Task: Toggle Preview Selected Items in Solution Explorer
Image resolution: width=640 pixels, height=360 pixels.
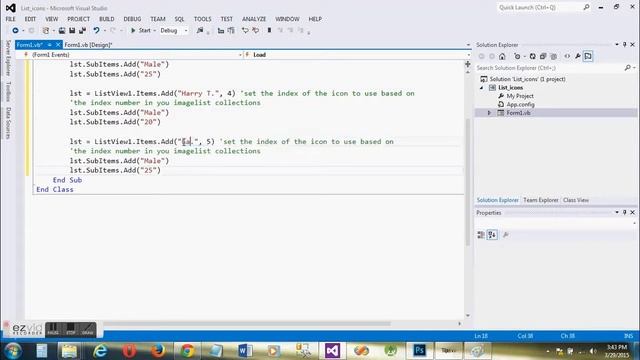Action: tap(588, 56)
